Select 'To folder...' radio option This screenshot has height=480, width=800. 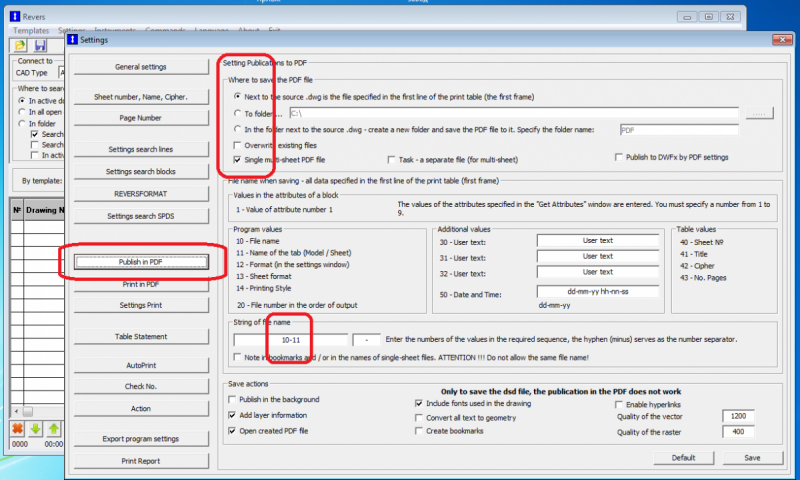(x=237, y=113)
